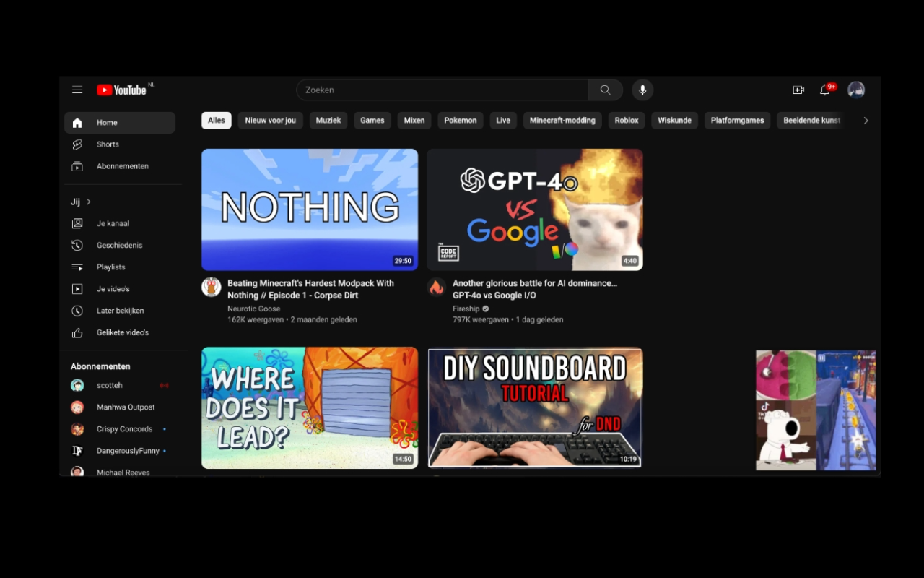Open Abonnementen sidebar link
Image resolution: width=924 pixels, height=578 pixels.
tap(120, 166)
